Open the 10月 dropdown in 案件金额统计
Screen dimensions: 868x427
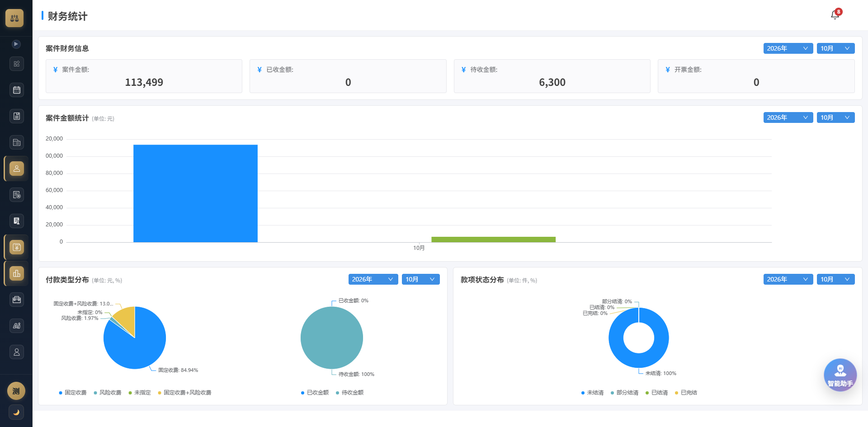[835, 117]
